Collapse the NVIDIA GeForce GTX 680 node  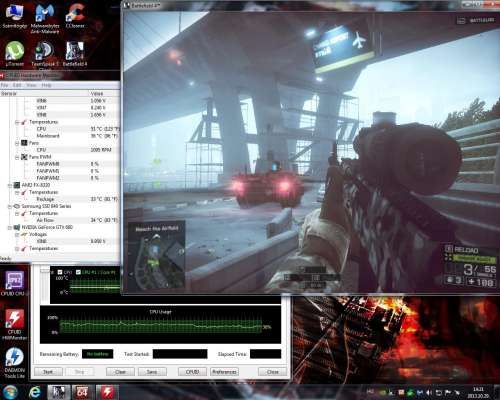coord(10,228)
